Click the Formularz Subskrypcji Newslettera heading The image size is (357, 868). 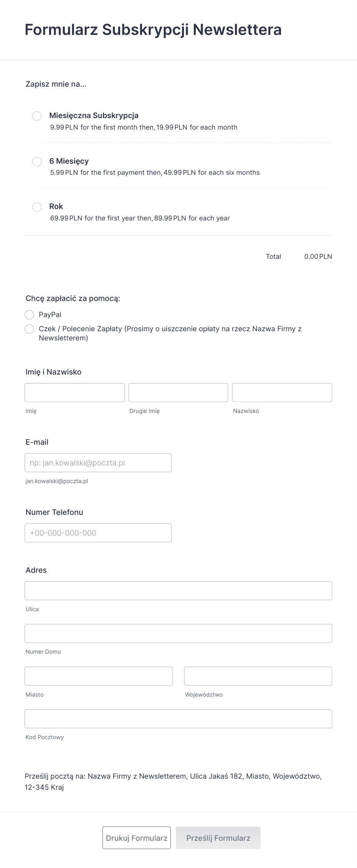pos(152,30)
